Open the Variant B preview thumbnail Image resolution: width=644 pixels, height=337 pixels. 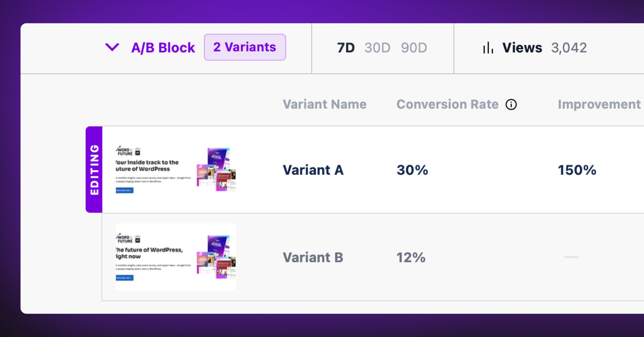coord(176,257)
